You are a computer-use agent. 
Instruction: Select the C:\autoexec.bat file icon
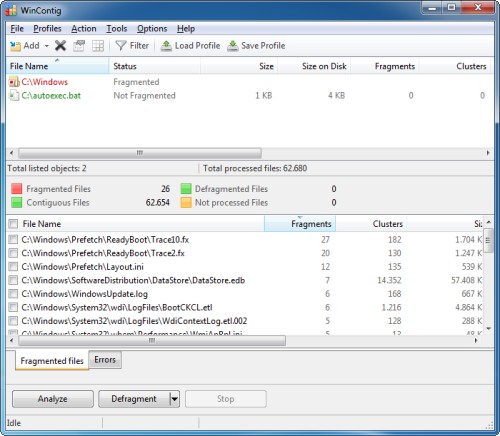pos(14,96)
